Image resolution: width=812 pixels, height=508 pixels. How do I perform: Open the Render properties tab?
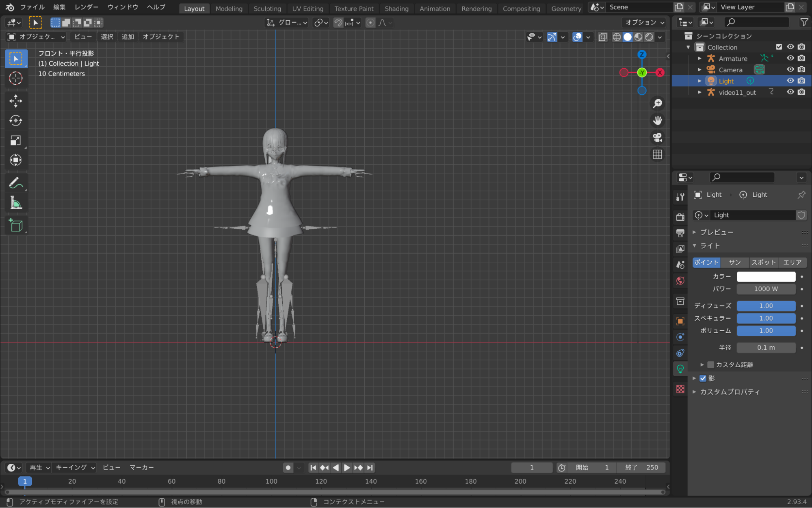pyautogui.click(x=680, y=217)
